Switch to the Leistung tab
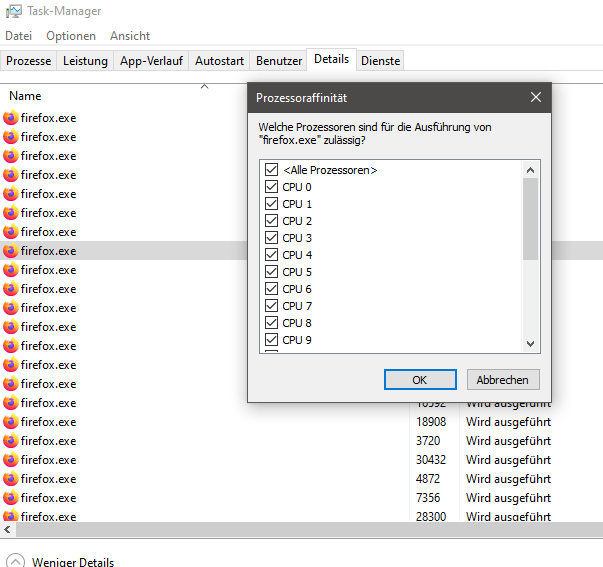The height and width of the screenshot is (567, 603). (x=85, y=61)
